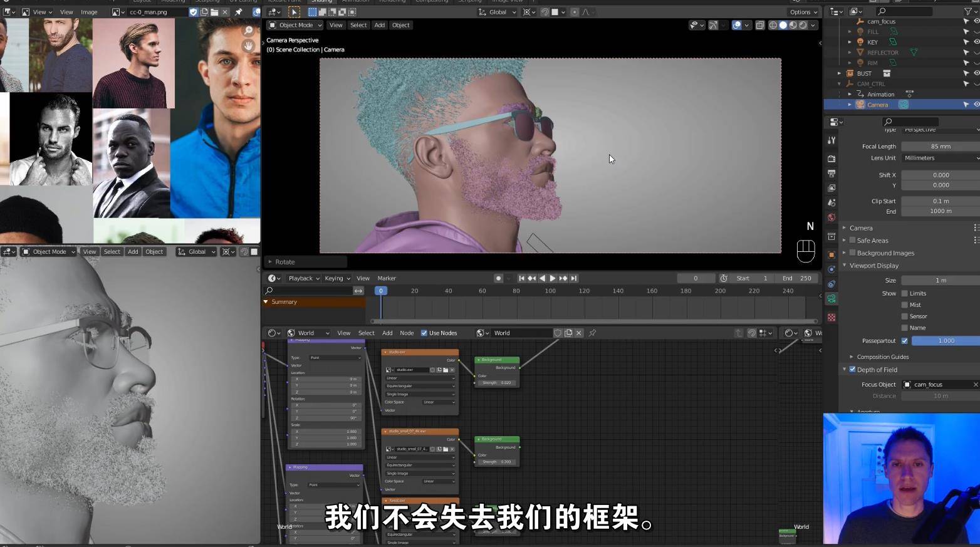Viewport: 980px width, 547px height.
Task: Open the Output properties tab icon
Action: coord(831,174)
